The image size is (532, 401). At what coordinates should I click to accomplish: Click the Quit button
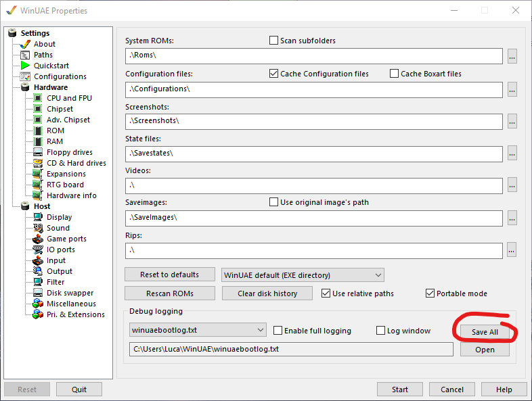(79, 390)
